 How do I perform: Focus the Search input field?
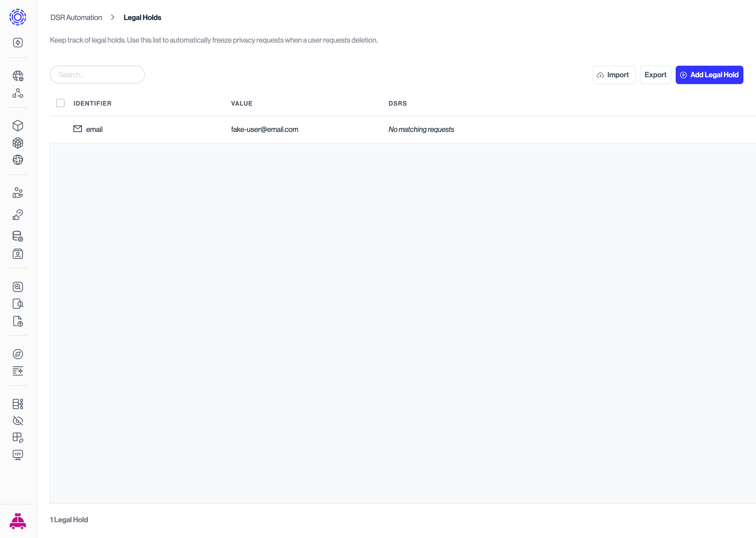coord(97,75)
